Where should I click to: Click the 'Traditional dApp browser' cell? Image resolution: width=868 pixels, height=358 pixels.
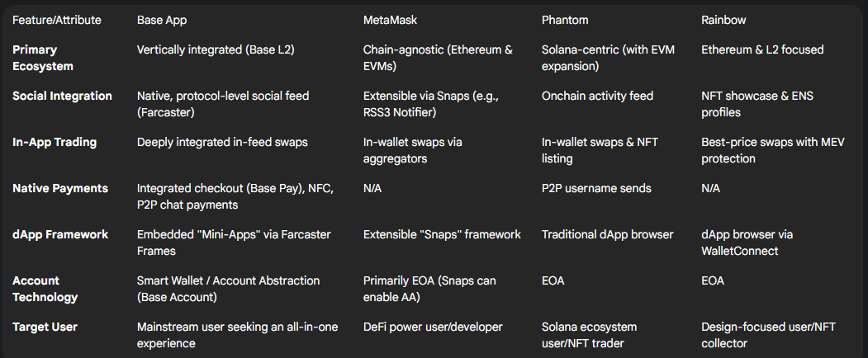pyautogui.click(x=607, y=234)
